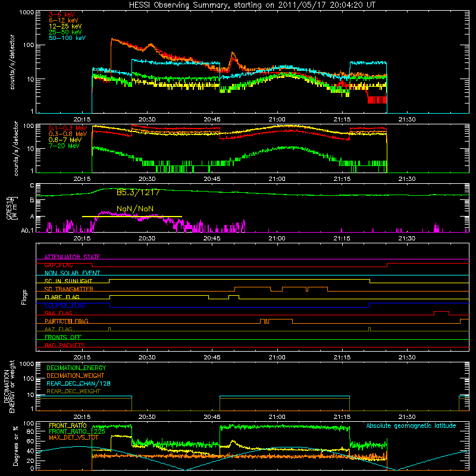This screenshot has width=476, height=476.
Task: Pick the 50-100 keV legend label
Action: (67, 38)
